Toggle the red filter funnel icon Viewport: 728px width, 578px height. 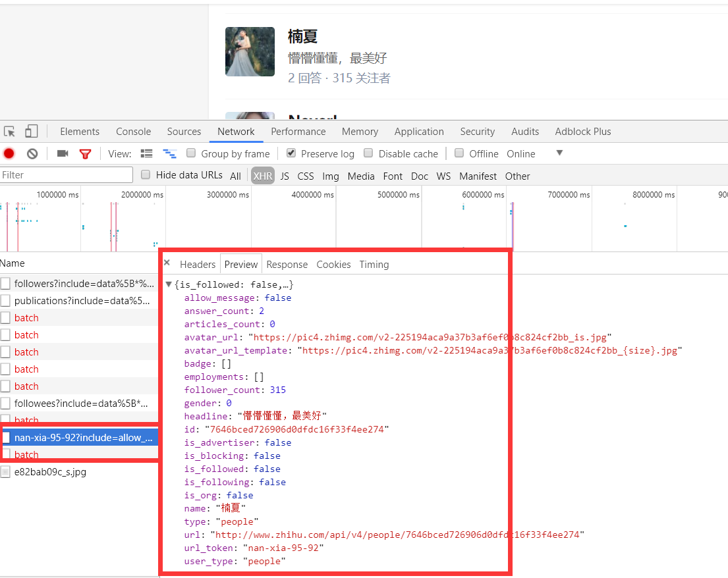[x=85, y=154]
